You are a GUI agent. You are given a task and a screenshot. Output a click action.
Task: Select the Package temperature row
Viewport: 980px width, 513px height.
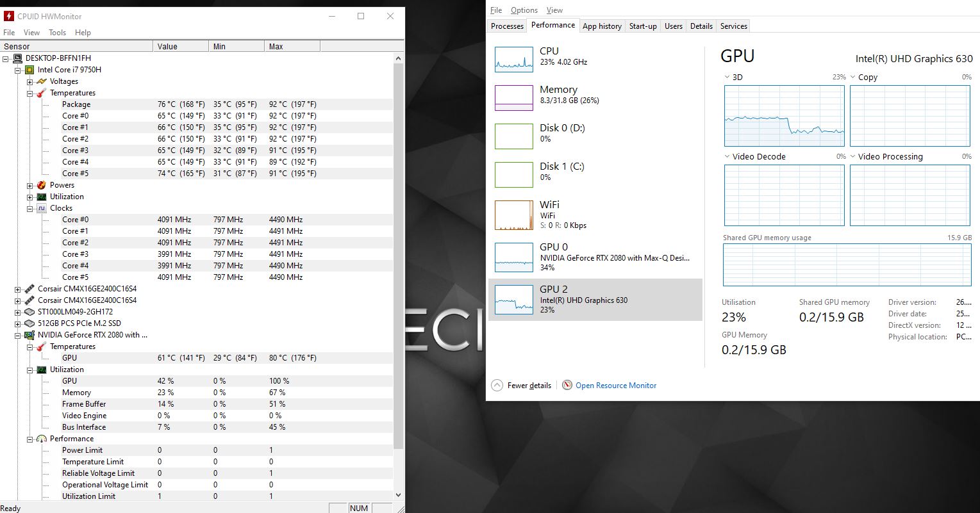click(x=197, y=104)
